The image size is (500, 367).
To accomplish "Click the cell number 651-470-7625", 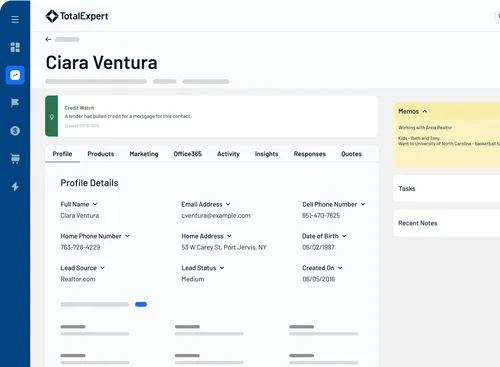I will tap(321, 215).
